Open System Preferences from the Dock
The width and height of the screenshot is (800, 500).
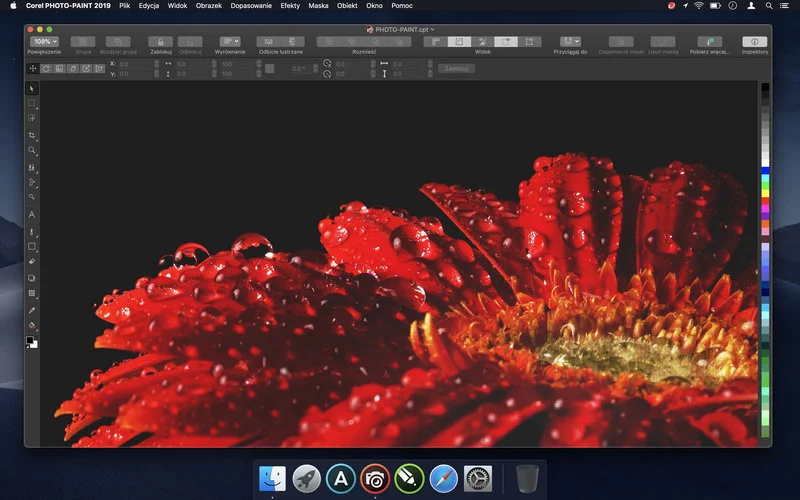coord(478,479)
